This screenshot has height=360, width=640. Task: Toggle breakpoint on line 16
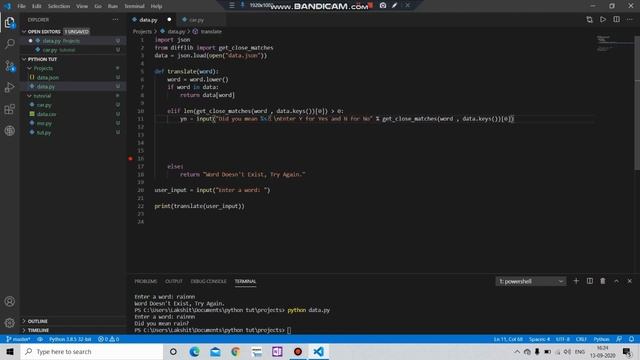coord(131,158)
